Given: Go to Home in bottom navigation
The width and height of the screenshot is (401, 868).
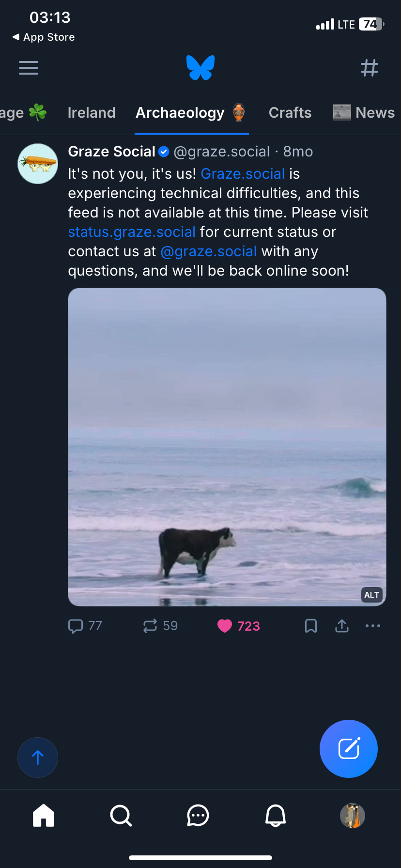Looking at the screenshot, I should (x=44, y=815).
